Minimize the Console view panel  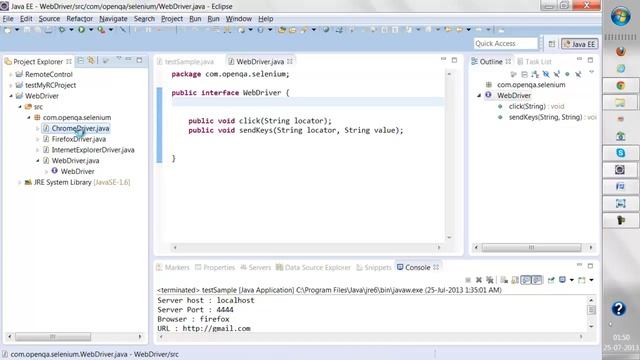(x=579, y=265)
